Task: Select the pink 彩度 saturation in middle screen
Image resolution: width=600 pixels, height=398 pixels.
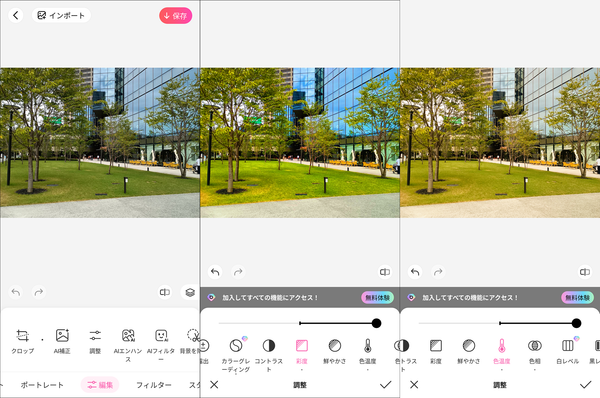Action: [302, 353]
